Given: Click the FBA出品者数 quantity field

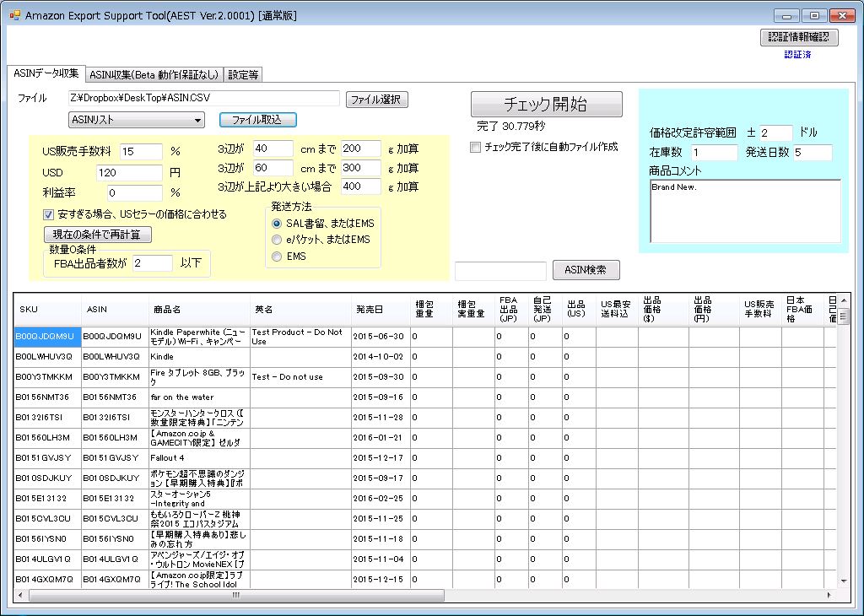Looking at the screenshot, I should click(x=153, y=263).
